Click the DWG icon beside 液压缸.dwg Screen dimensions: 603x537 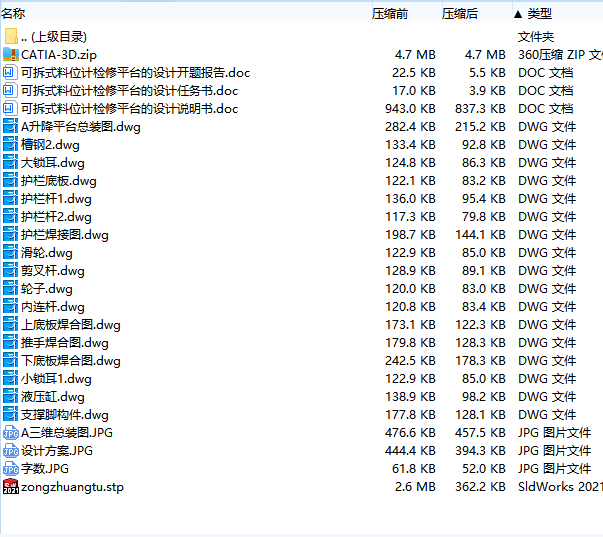click(x=10, y=397)
